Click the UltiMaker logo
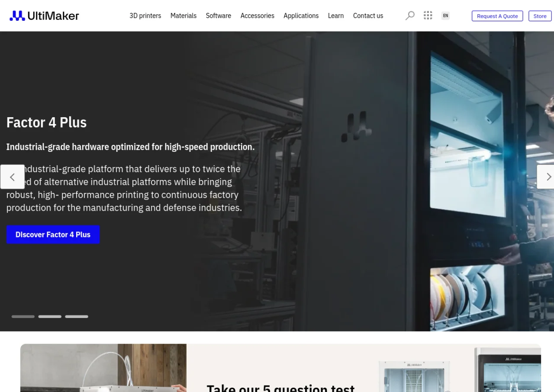 pyautogui.click(x=44, y=16)
